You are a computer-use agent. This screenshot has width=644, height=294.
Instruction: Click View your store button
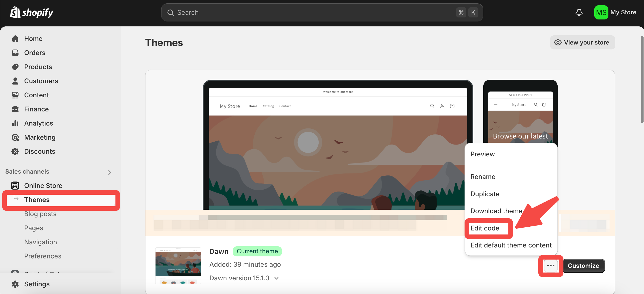582,43
